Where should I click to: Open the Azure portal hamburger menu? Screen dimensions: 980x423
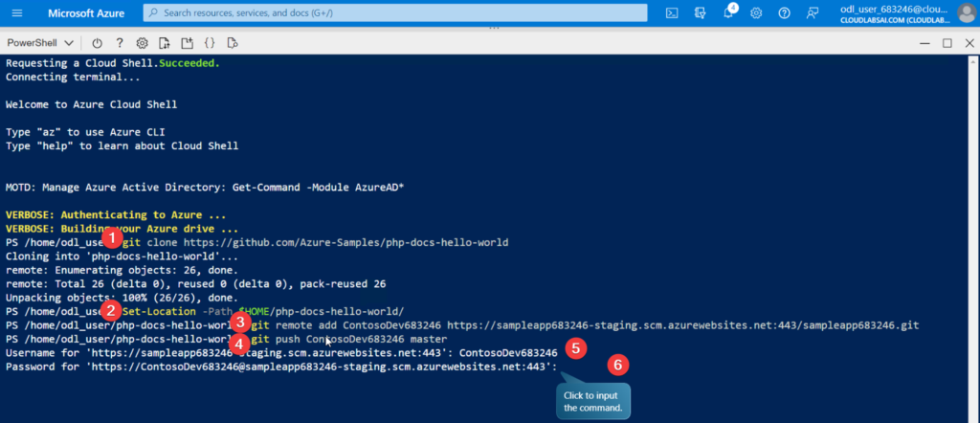17,13
